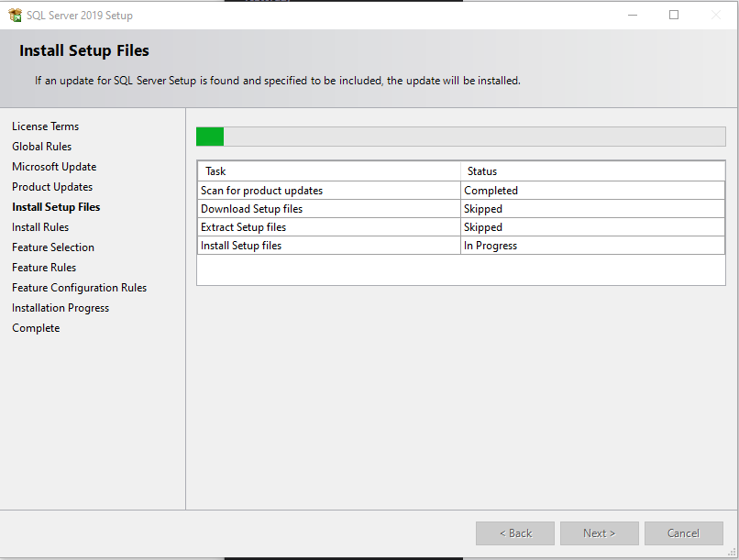Go to Microsoft Update step
Image resolution: width=739 pixels, height=560 pixels.
(54, 167)
